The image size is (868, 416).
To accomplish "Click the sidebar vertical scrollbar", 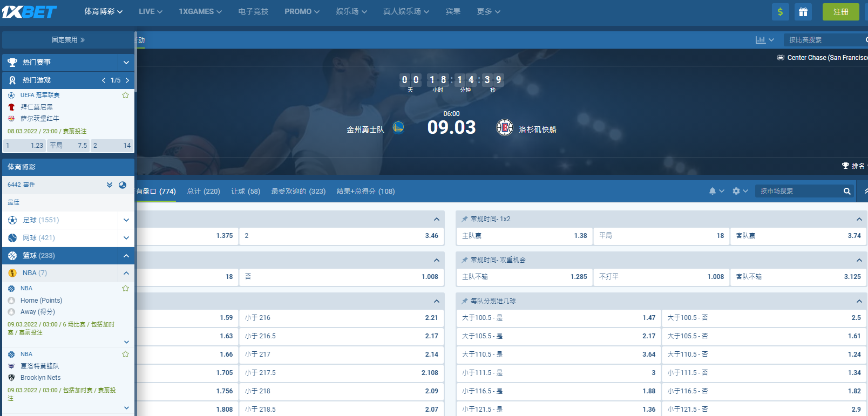I will point(135,62).
